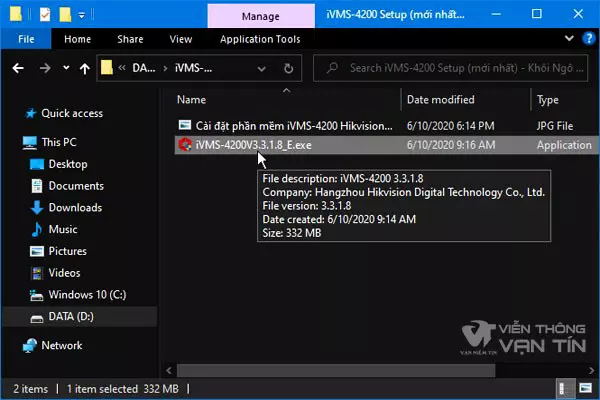This screenshot has height=400, width=600.
Task: Switch to the Home ribbon tab
Action: pos(78,39)
